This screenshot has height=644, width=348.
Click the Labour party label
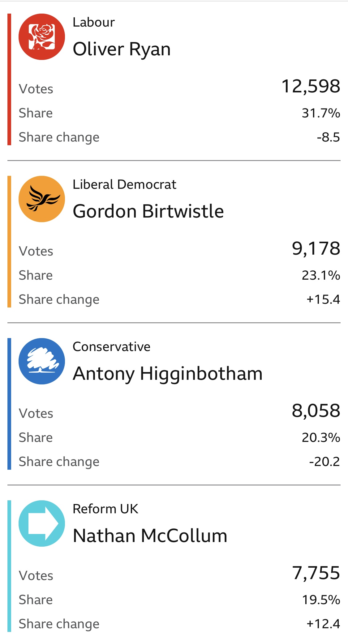click(94, 23)
